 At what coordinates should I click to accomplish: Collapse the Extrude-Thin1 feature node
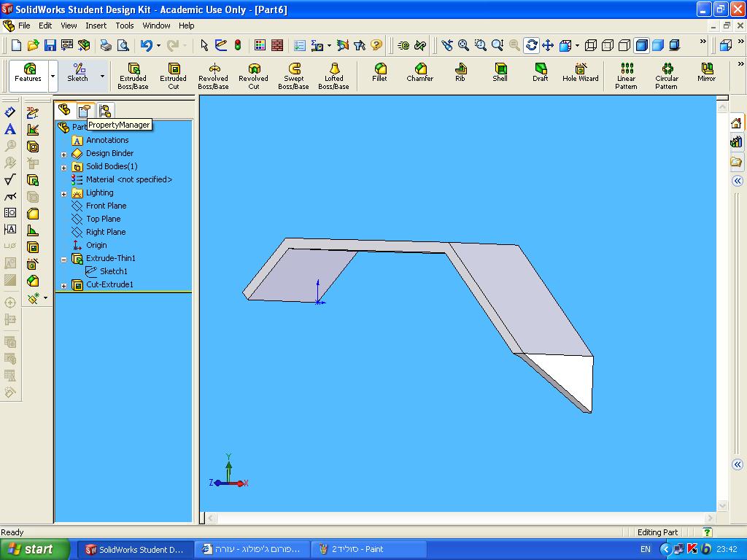(x=63, y=259)
